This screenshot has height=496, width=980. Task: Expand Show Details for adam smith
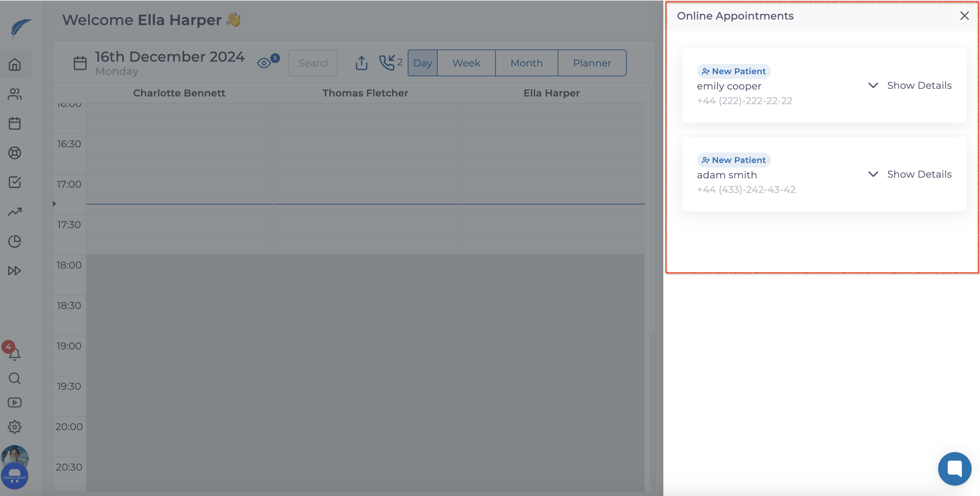tap(910, 175)
